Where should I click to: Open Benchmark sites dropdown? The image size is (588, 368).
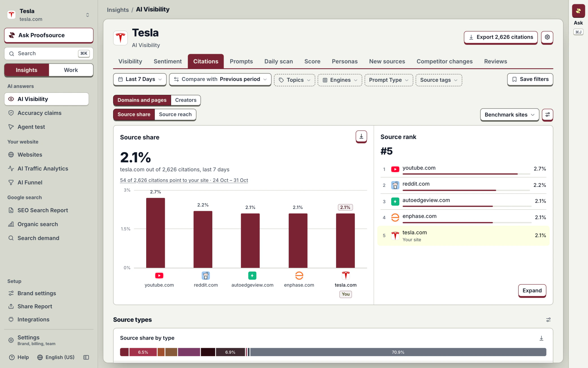coord(509,115)
